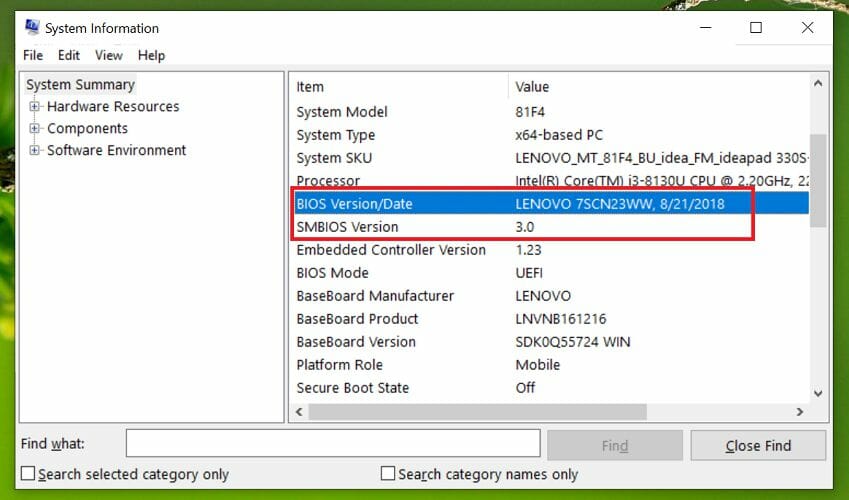Screen dimensions: 849x500
Task: Open the File menu
Action: click(33, 55)
